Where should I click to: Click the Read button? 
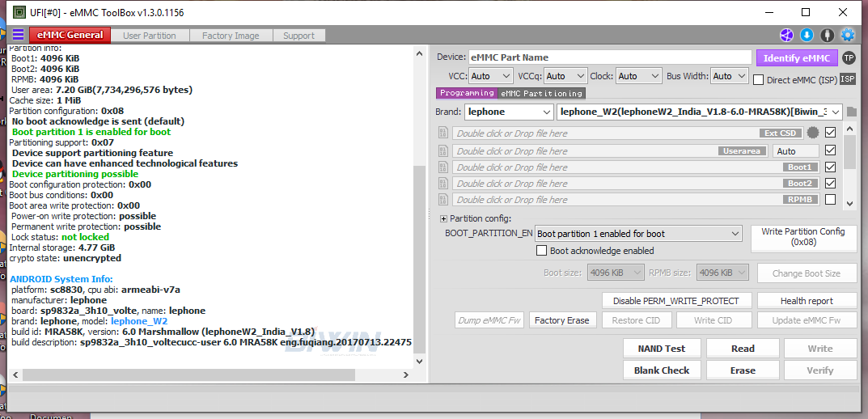point(743,349)
